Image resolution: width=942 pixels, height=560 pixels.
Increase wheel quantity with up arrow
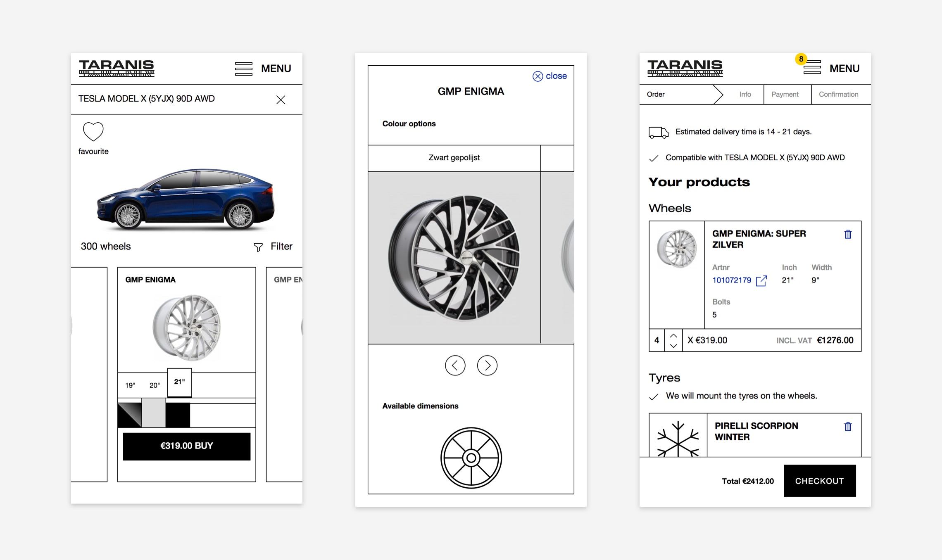coord(673,335)
